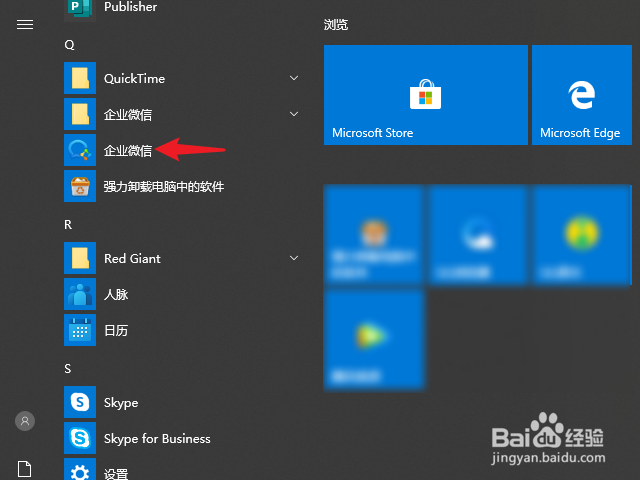Click the Red Giant folder icon
640x480 pixels.
pos(80,258)
